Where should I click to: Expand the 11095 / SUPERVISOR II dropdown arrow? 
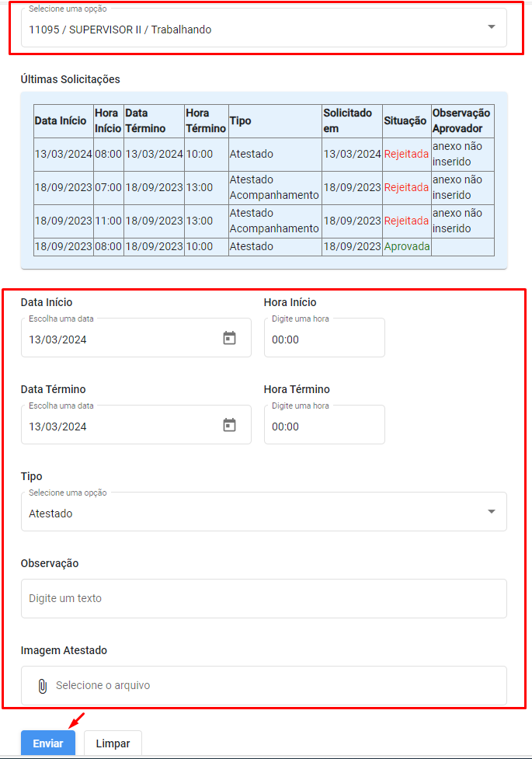click(492, 27)
